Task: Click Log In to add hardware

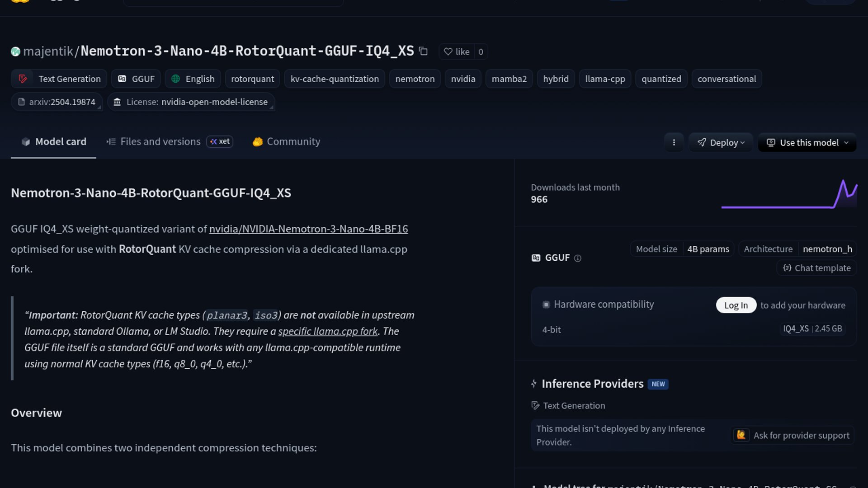Action: click(x=736, y=305)
